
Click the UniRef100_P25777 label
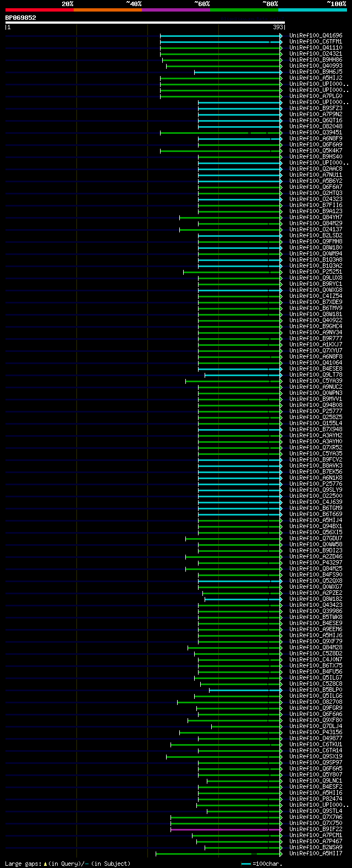pos(316,411)
